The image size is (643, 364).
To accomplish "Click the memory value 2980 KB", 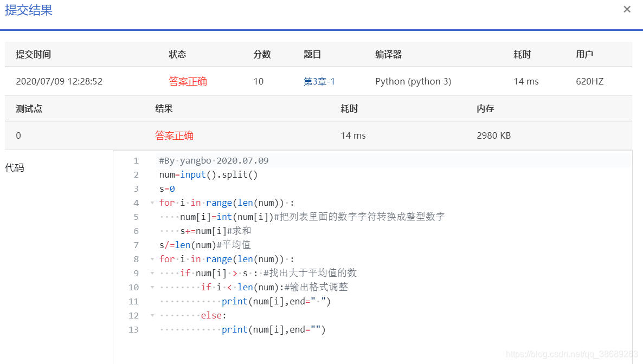I will tap(494, 135).
